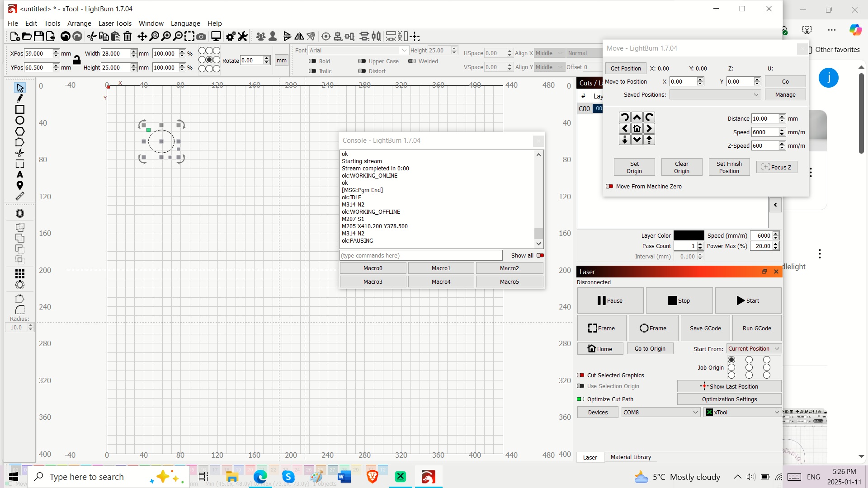Select the Create Text tool
This screenshot has width=868, height=488.
[x=20, y=175]
